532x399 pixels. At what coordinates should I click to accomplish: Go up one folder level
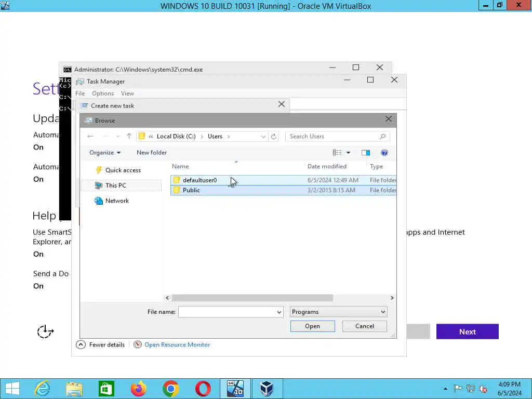129,137
